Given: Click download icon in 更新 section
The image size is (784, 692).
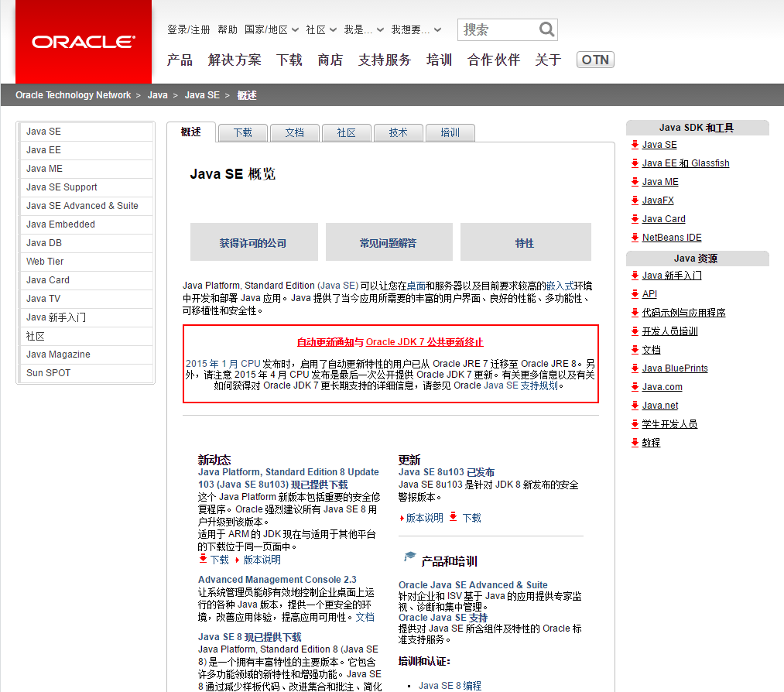Looking at the screenshot, I should point(453,516).
